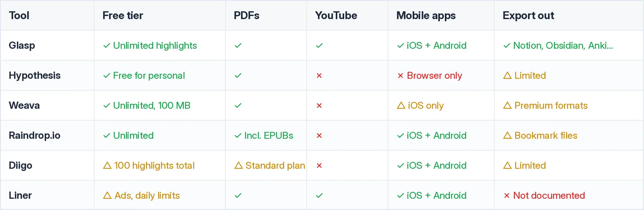Click the warning triangle beside 'Standard plan'
The image size is (644, 210).
238,165
